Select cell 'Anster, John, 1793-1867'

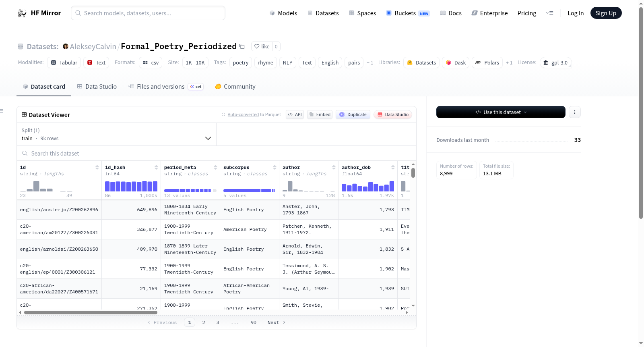[x=309, y=210]
